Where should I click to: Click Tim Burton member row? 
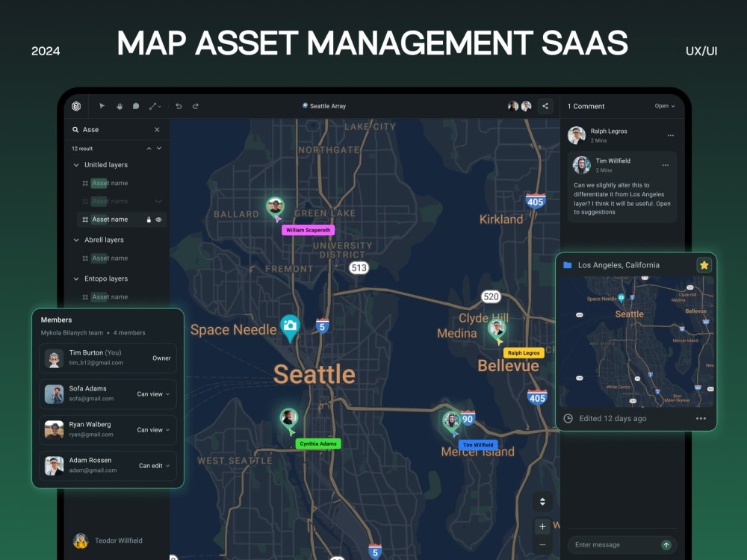click(108, 358)
